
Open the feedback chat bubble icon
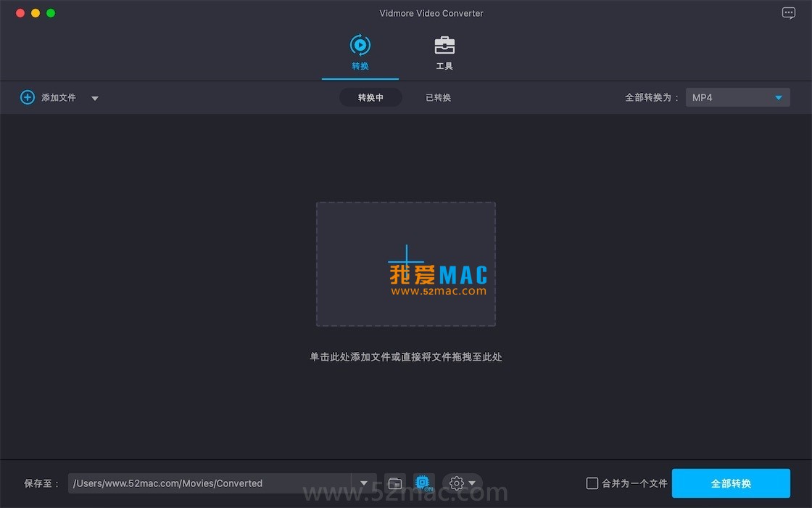[x=788, y=13]
